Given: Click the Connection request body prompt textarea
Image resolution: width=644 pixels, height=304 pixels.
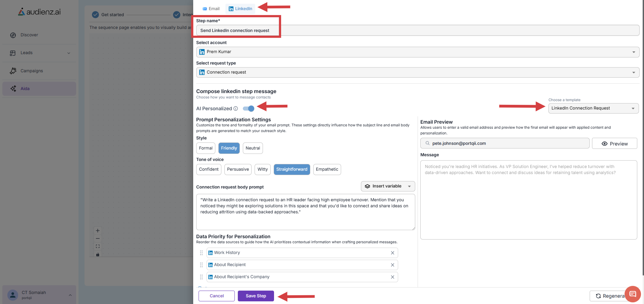Looking at the screenshot, I should [x=306, y=212].
